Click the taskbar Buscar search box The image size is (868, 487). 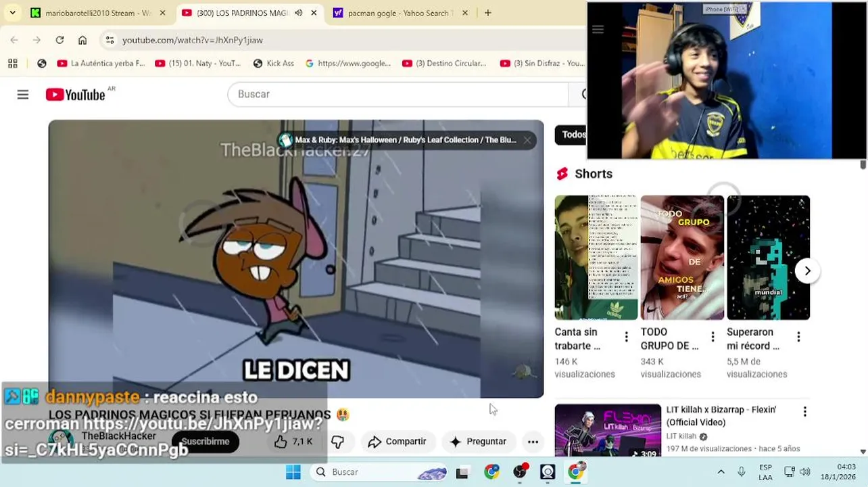click(x=379, y=472)
